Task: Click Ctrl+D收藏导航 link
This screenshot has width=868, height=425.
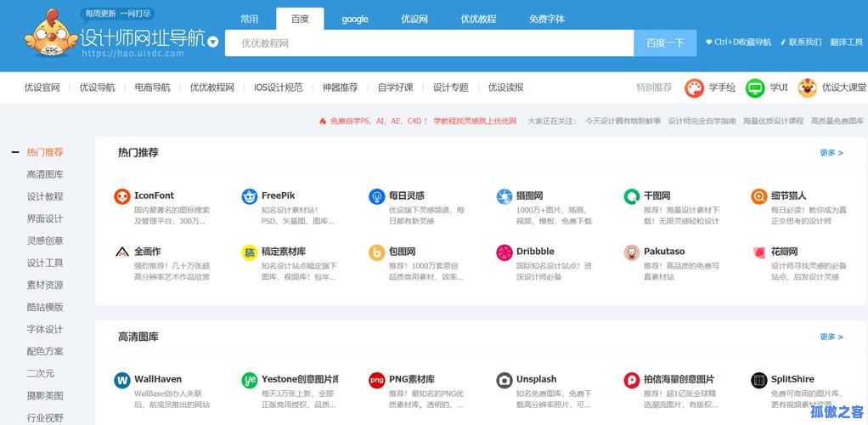Action: (738, 42)
